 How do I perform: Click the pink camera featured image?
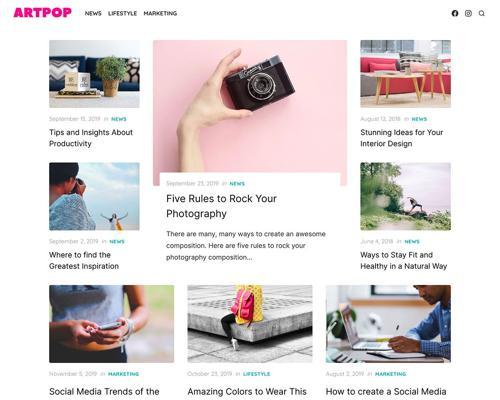[250, 107]
